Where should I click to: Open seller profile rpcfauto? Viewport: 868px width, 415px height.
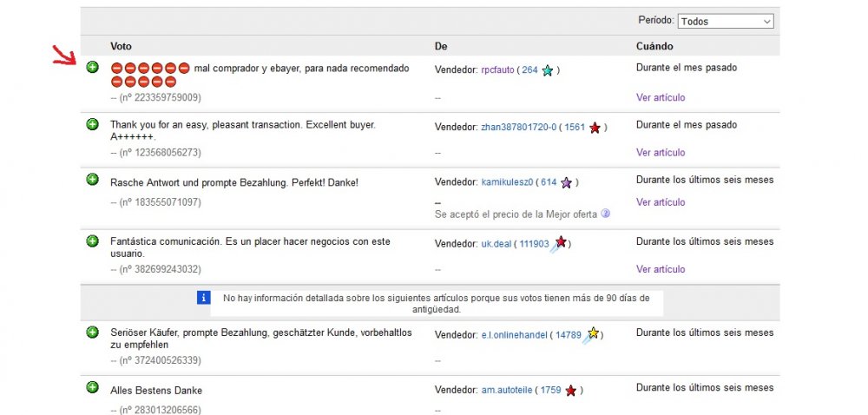coord(497,70)
